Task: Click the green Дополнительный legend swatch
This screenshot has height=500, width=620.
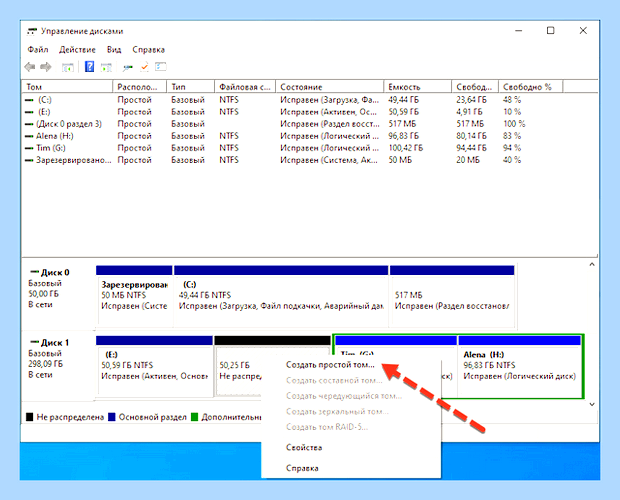Action: coord(194,417)
